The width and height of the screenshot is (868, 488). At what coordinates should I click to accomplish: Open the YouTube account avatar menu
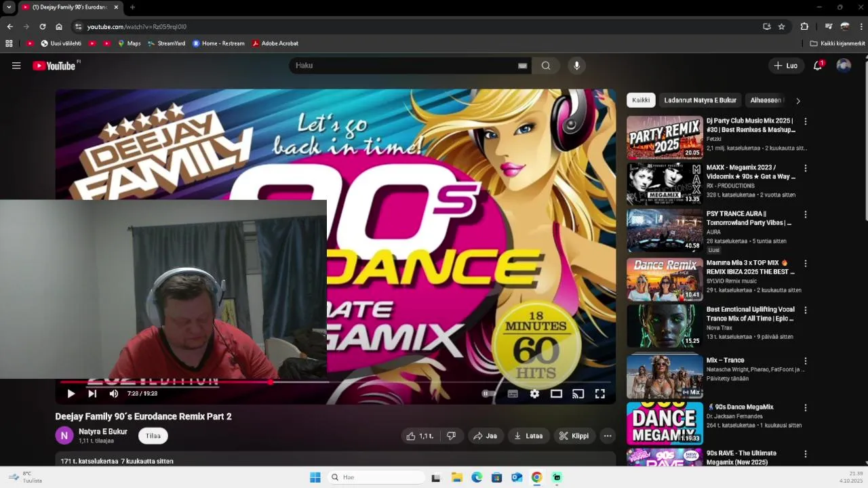click(x=844, y=66)
